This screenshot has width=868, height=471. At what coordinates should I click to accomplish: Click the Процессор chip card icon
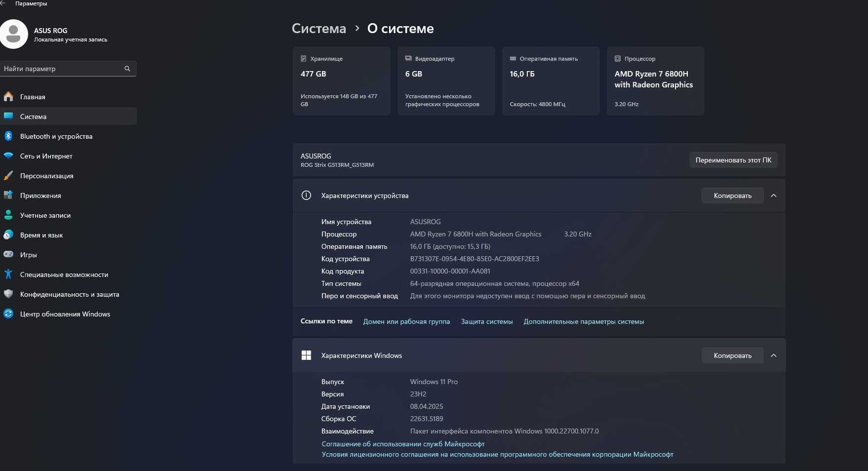click(x=618, y=59)
